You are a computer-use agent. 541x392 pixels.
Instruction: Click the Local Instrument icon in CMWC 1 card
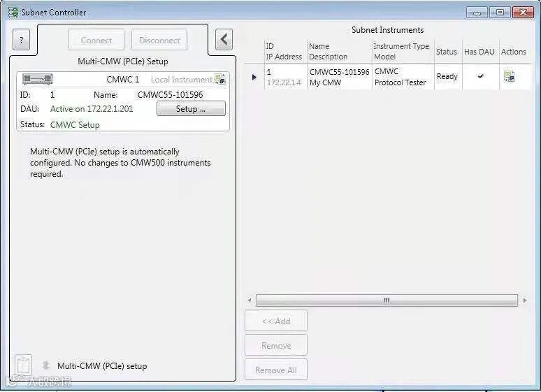[219, 79]
